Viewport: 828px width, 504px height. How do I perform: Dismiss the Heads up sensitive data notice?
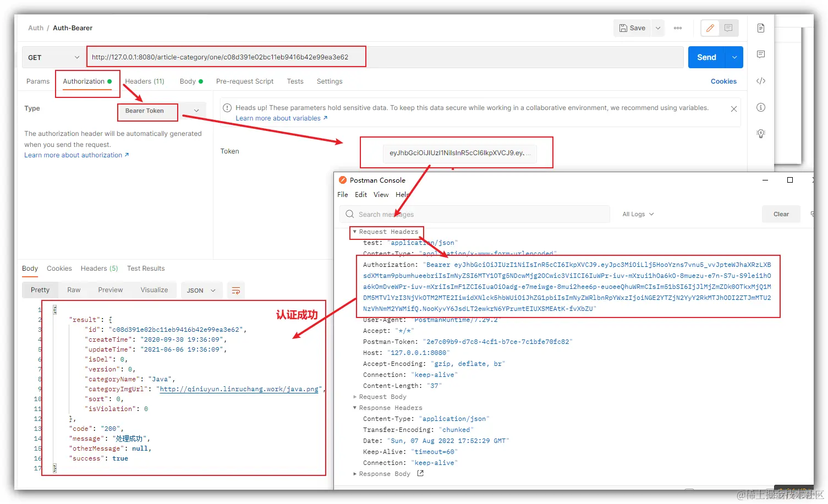click(x=733, y=109)
